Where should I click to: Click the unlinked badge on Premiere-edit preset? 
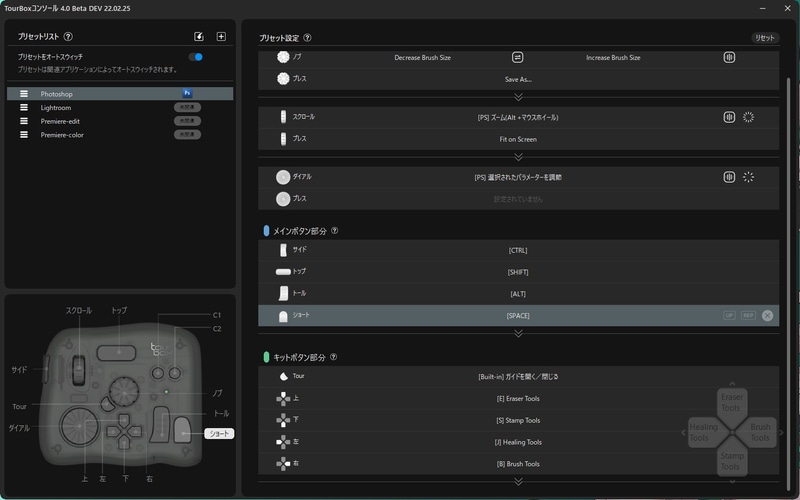pyautogui.click(x=187, y=121)
